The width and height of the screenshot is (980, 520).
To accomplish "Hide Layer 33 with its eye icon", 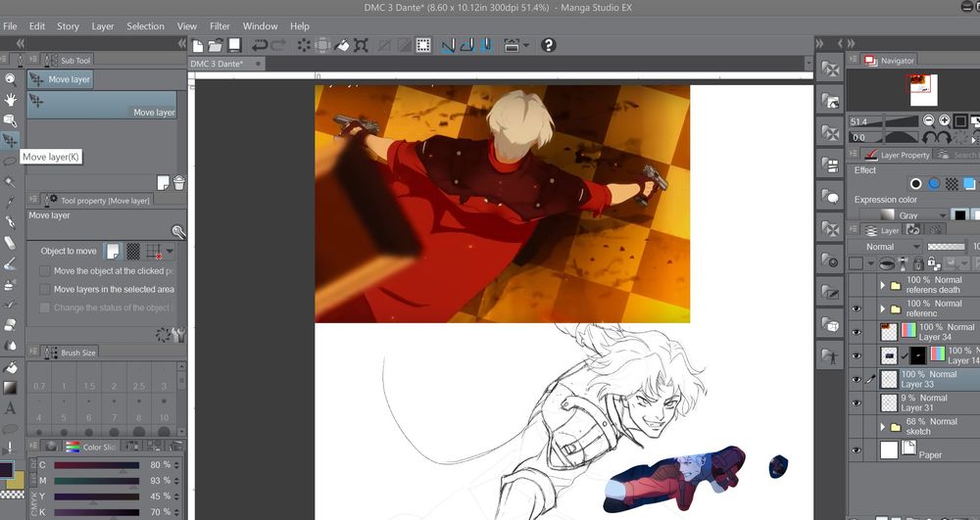I will click(x=856, y=380).
